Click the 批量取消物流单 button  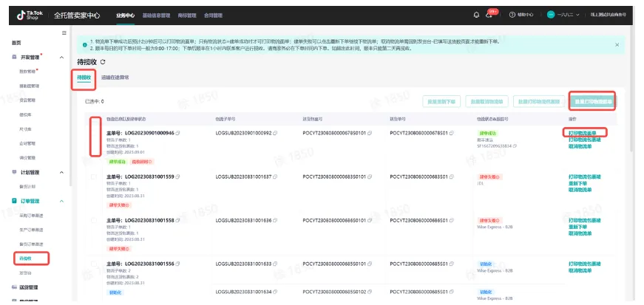point(487,101)
